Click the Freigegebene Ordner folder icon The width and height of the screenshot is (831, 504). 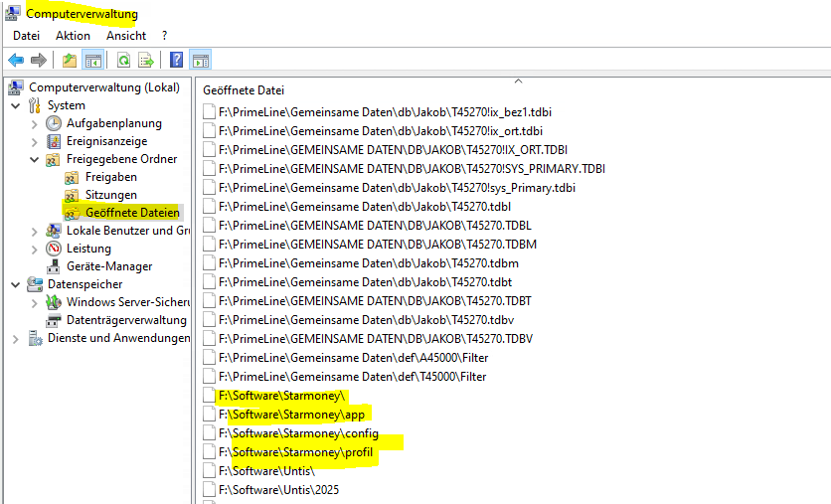tap(53, 159)
